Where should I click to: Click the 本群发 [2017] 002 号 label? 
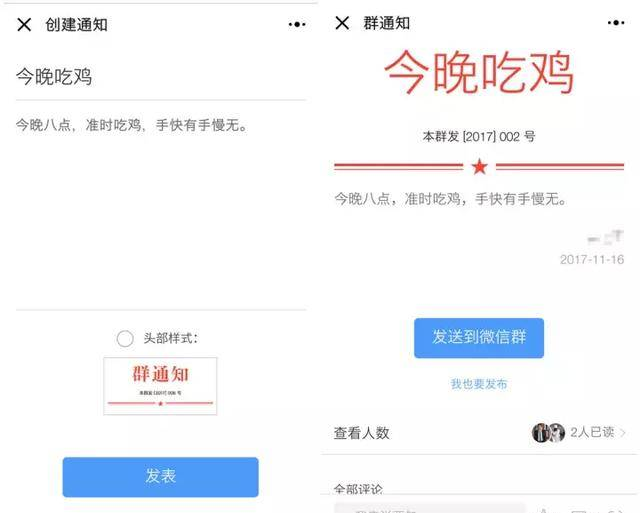point(479,136)
